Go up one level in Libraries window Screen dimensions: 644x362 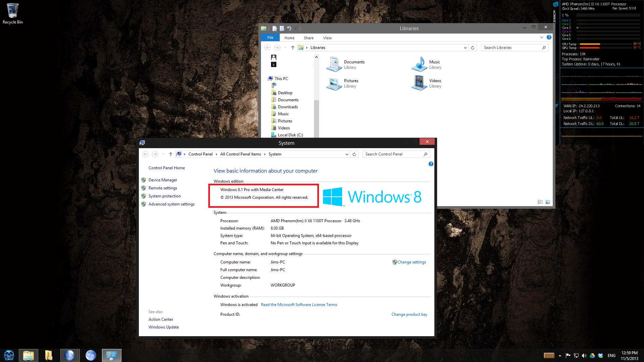click(x=292, y=48)
